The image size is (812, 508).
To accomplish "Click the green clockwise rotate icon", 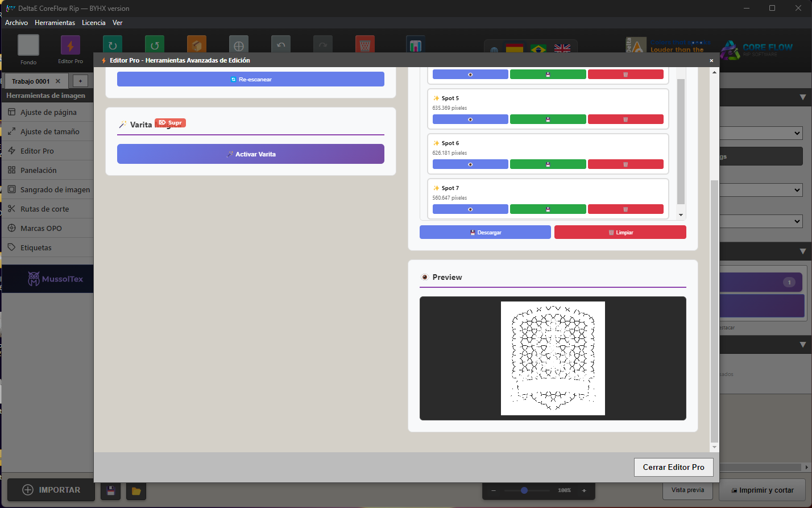I will click(x=113, y=44).
